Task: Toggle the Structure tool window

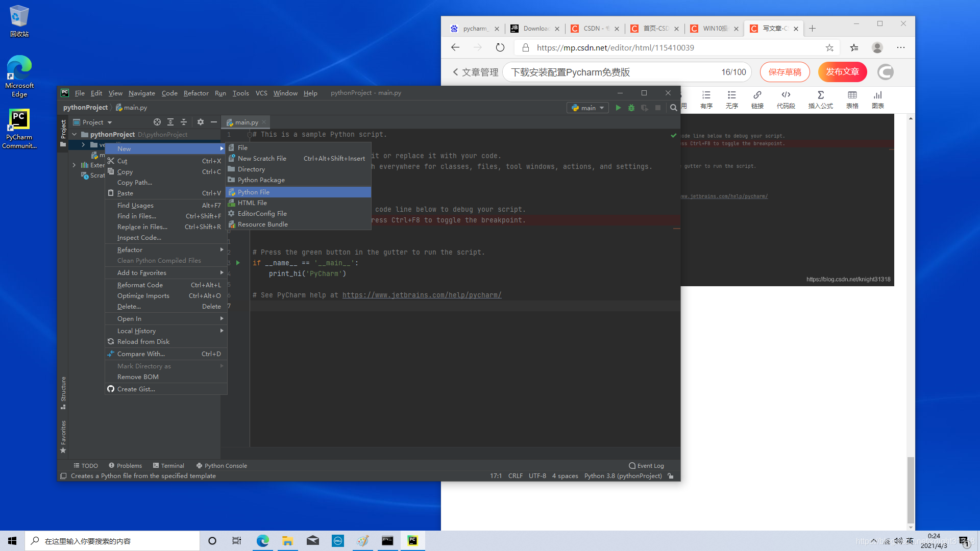Action: 63,393
